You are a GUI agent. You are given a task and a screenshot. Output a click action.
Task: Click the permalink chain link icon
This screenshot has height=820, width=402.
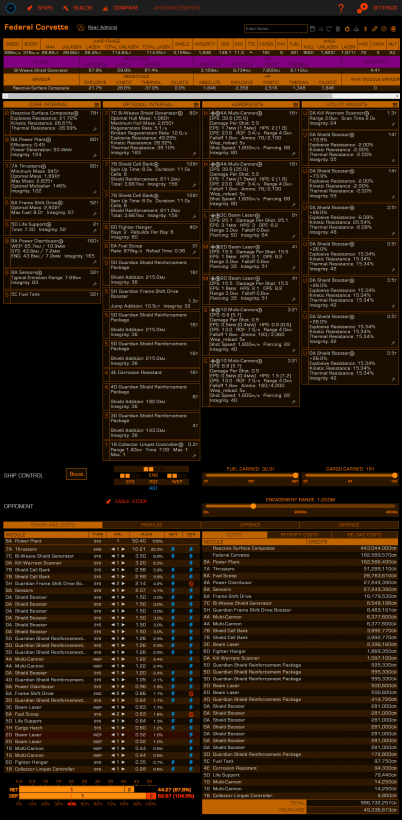click(x=374, y=29)
